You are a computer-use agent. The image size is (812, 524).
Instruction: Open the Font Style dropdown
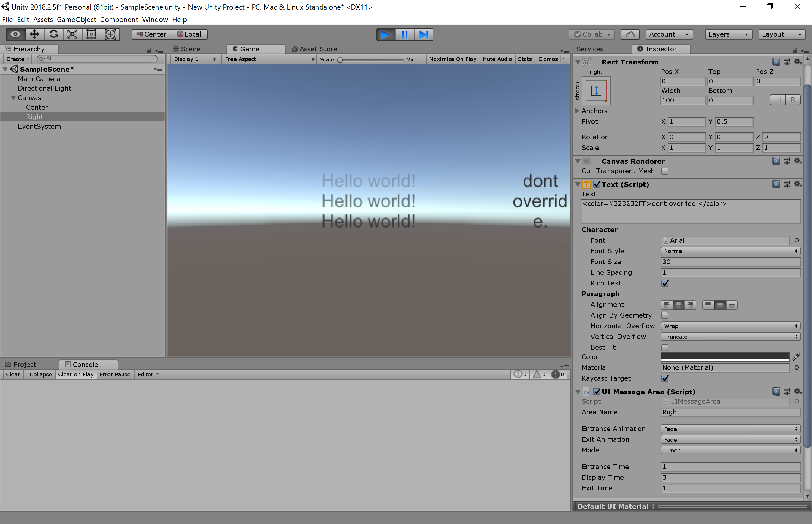[730, 251]
